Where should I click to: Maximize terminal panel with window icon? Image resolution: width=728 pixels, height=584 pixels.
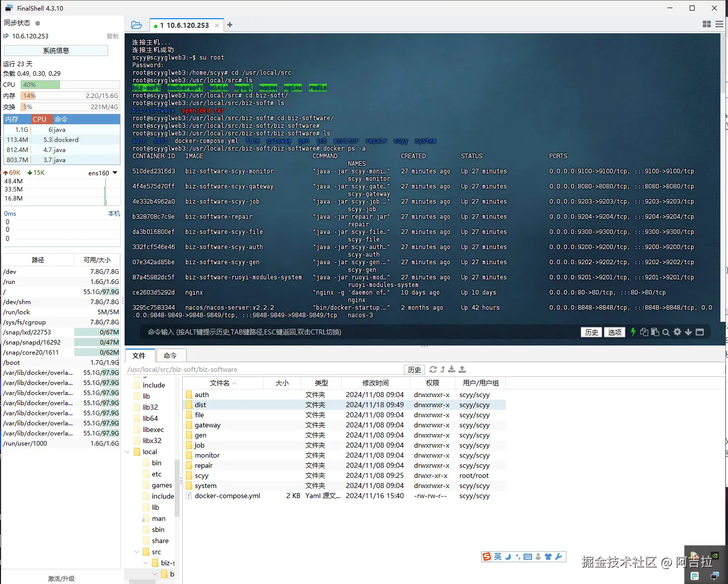click(700, 332)
